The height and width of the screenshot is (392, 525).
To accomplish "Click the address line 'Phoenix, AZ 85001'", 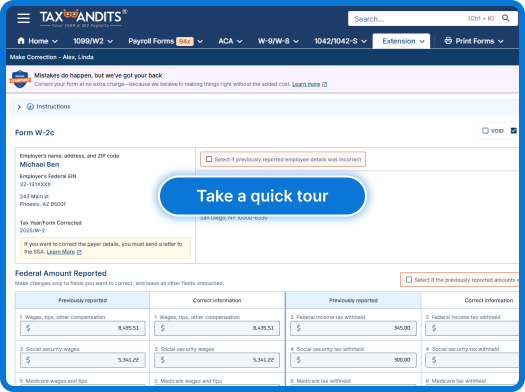I will point(43,204).
